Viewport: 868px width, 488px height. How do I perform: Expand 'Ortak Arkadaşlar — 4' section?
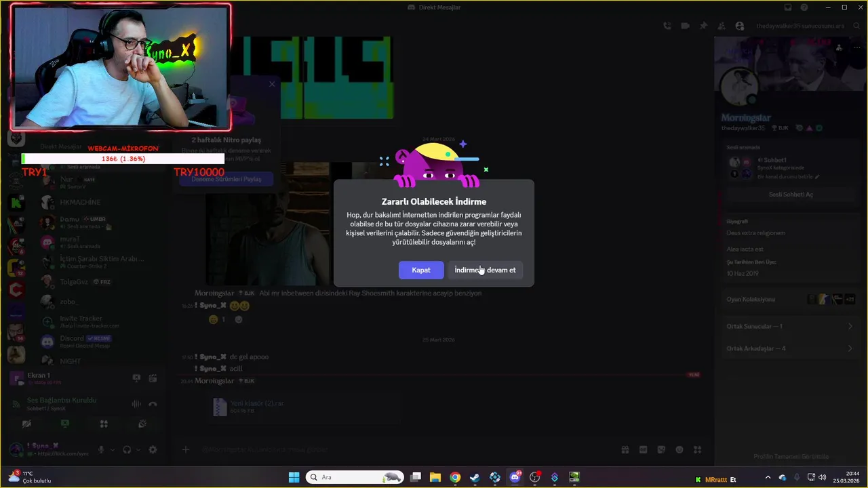tap(791, 348)
